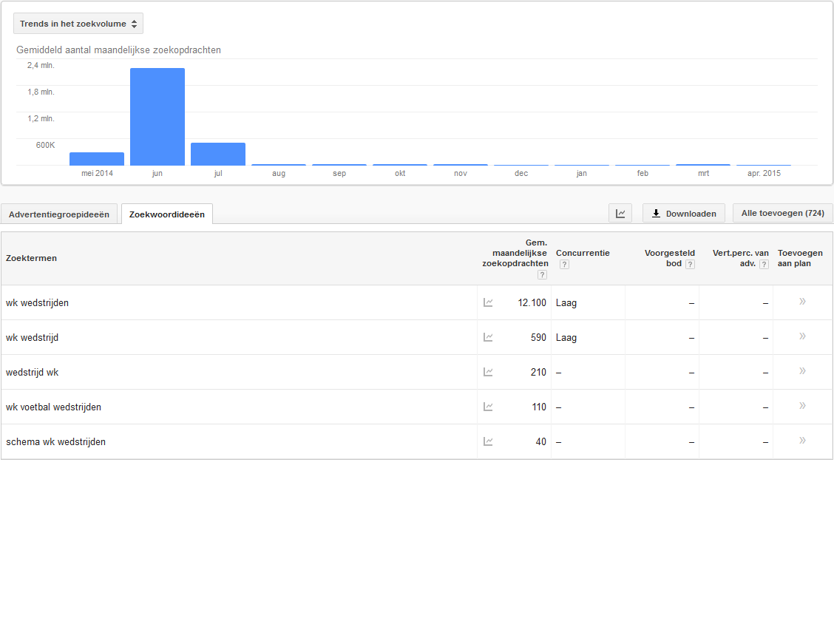Click the apr. 2015 axis label

point(764,173)
